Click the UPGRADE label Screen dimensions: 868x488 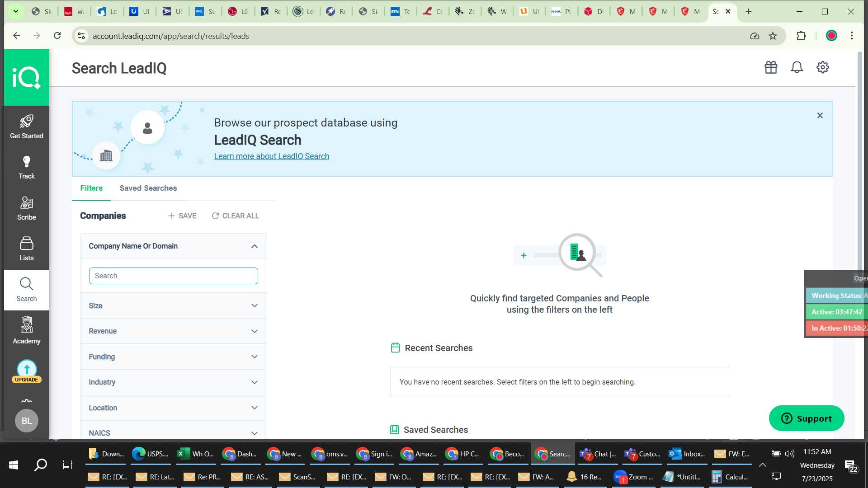[27, 380]
